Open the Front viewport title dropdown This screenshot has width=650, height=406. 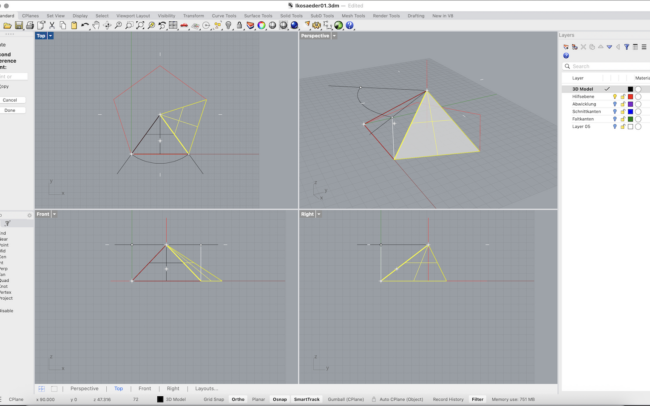[54, 214]
